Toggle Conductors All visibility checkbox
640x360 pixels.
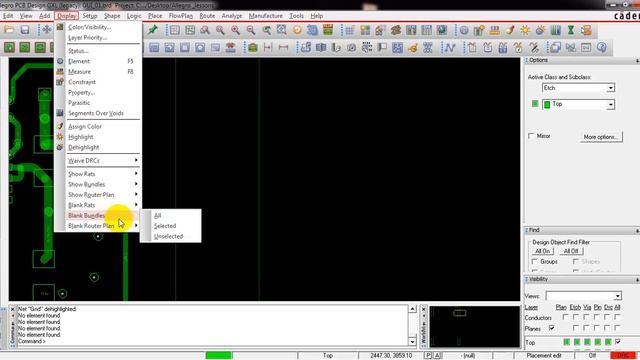tap(617, 317)
